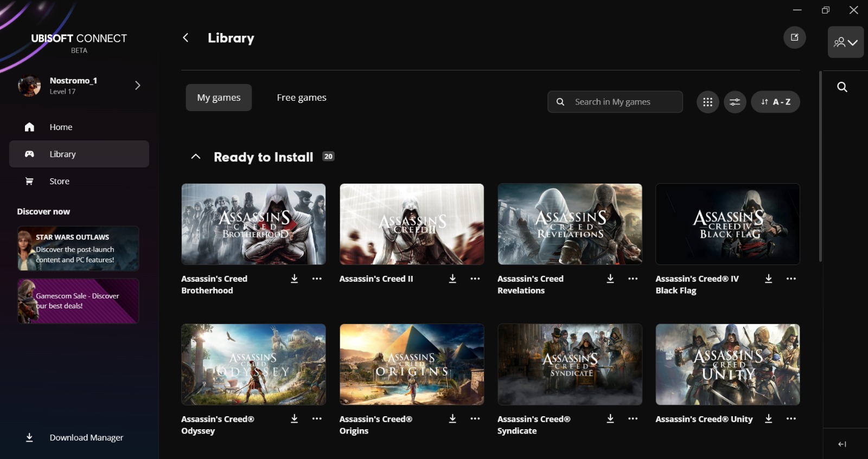Open more options for Assassin's Creed Syndicate

click(x=633, y=419)
